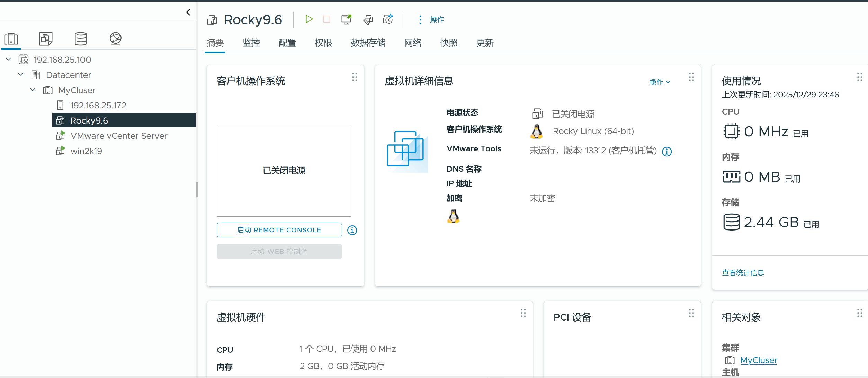Click info icon next to VMware Tools status
Image resolution: width=868 pixels, height=378 pixels.
[x=667, y=152]
